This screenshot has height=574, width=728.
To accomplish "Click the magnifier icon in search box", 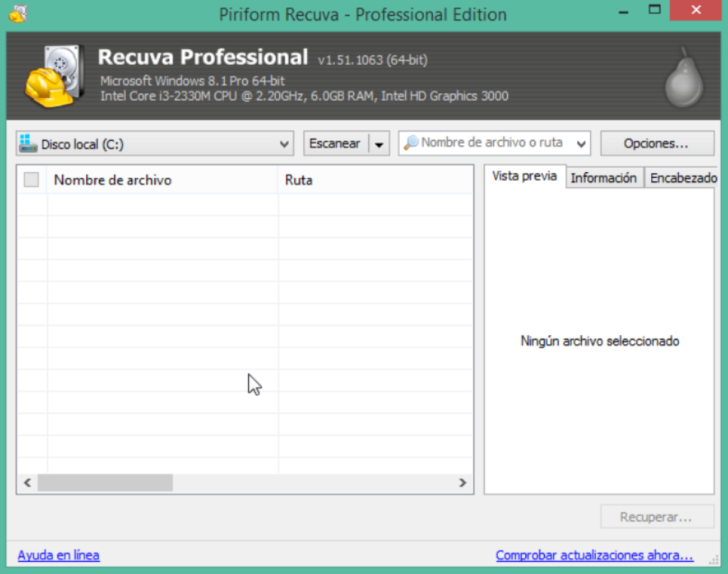I will point(411,142).
